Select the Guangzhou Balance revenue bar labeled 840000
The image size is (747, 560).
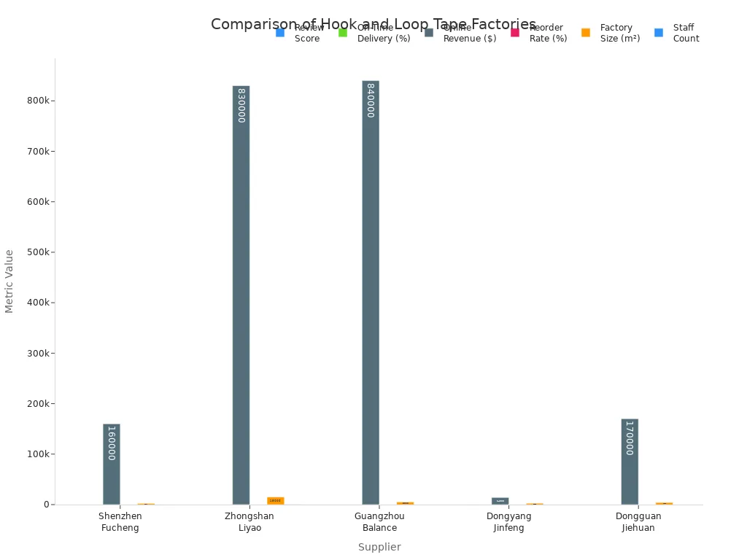tap(371, 292)
